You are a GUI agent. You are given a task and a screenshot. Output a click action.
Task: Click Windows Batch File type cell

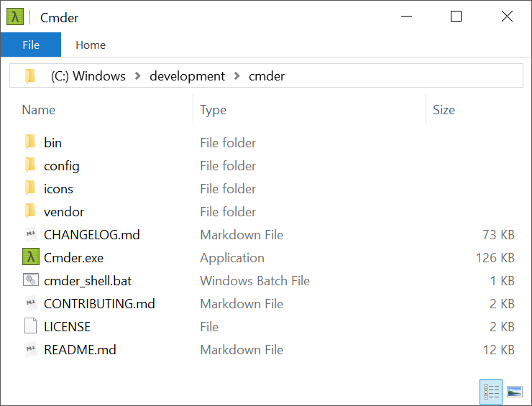coord(254,281)
